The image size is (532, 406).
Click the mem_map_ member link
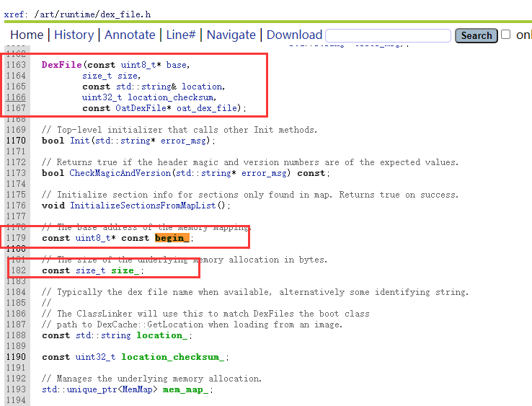coord(185,389)
